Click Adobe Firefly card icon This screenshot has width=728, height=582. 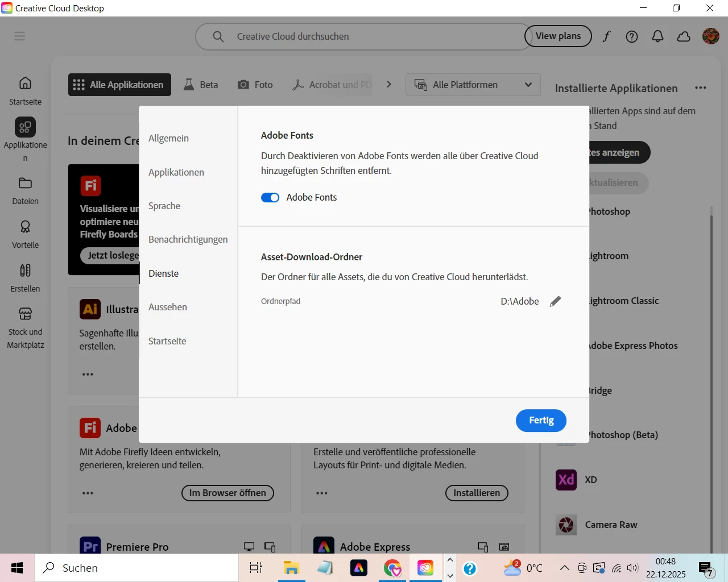click(x=90, y=428)
